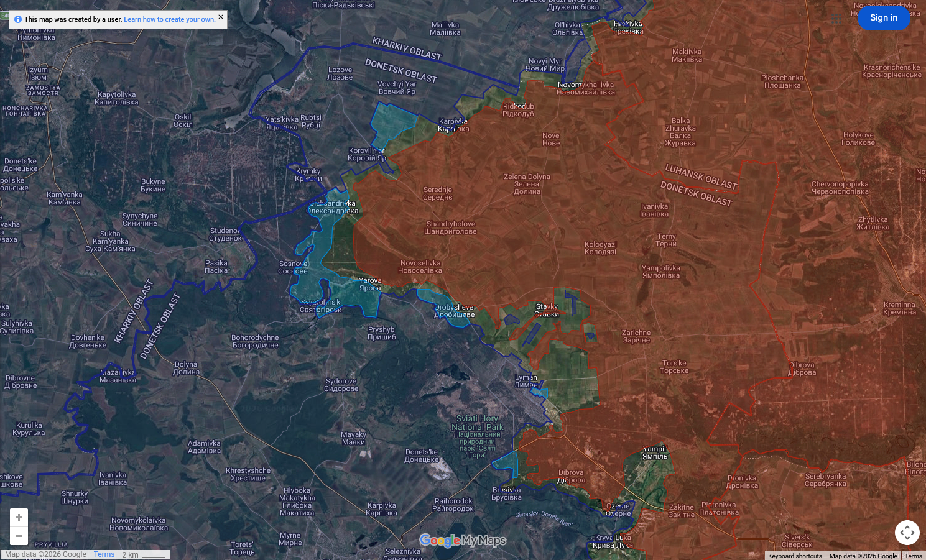Select the Serebryanka label
The image size is (926, 560).
(825, 480)
